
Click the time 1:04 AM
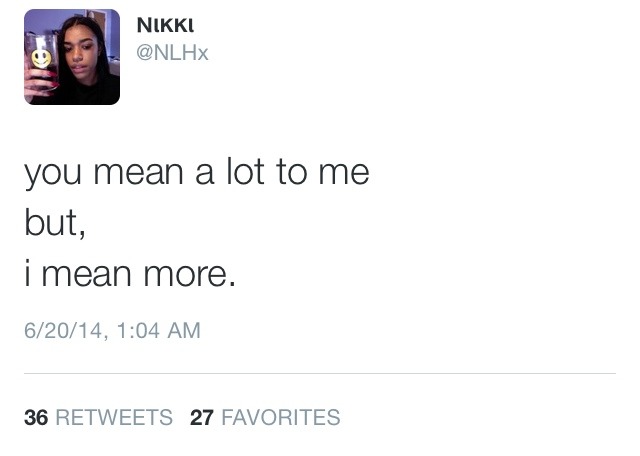pyautogui.click(x=158, y=330)
